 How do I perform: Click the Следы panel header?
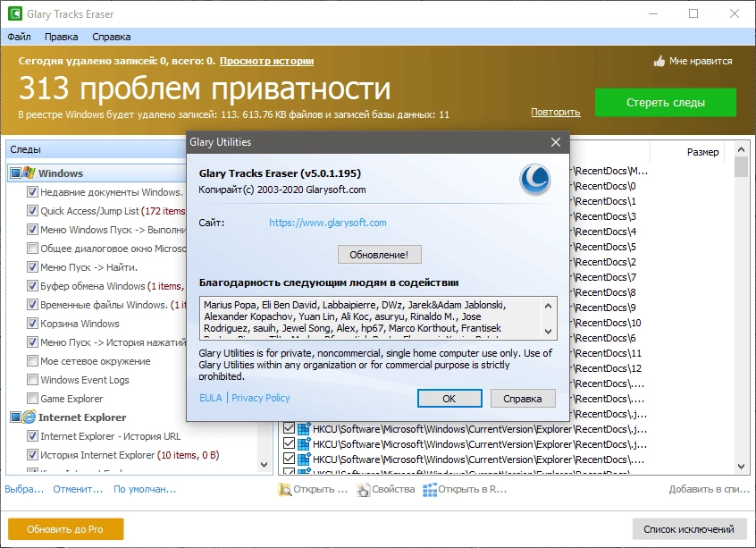pos(97,149)
